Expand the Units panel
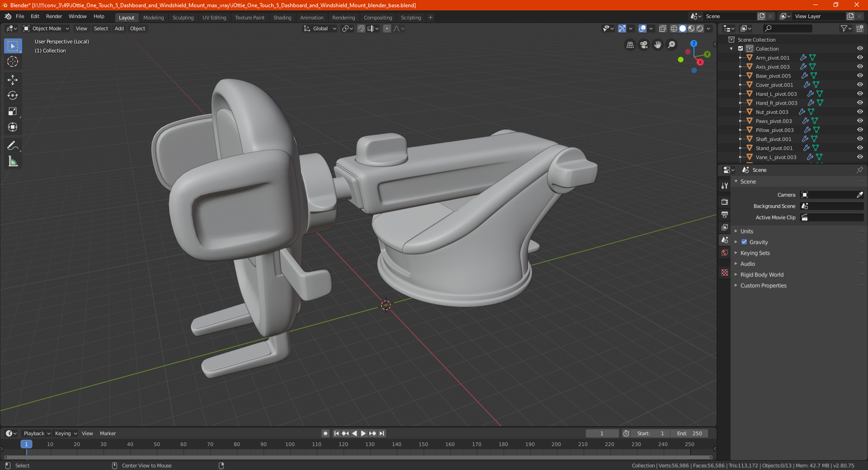This screenshot has width=868, height=470. click(x=747, y=231)
